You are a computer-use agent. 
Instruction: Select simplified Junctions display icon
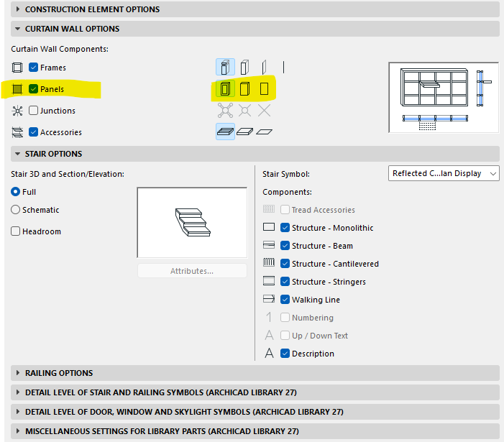click(244, 111)
